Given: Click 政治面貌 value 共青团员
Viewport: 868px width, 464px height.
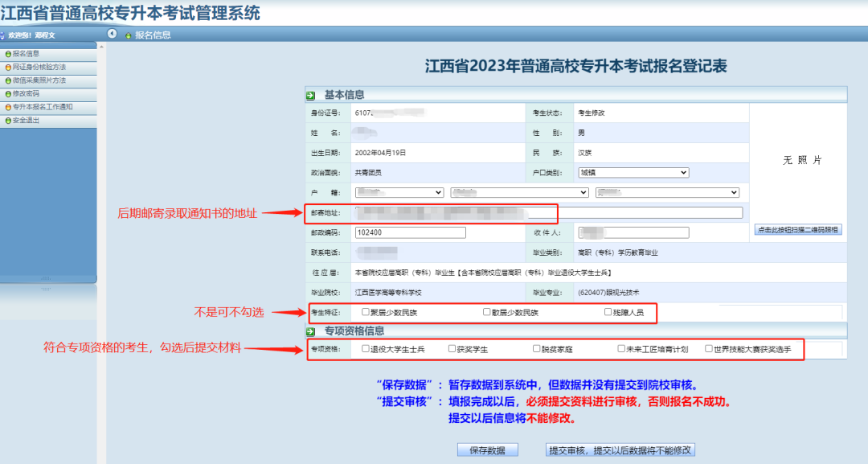Looking at the screenshot, I should pyautogui.click(x=368, y=173).
